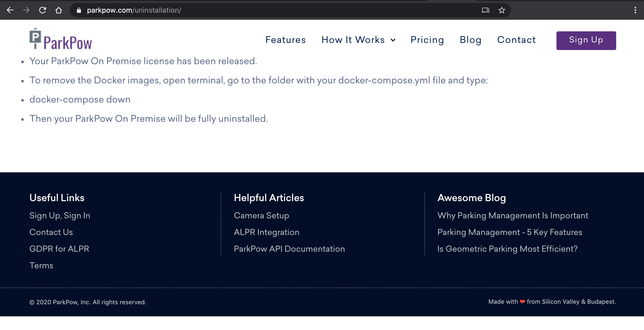Click the browser back arrow
Screen dimensions: 644x330
point(10,10)
